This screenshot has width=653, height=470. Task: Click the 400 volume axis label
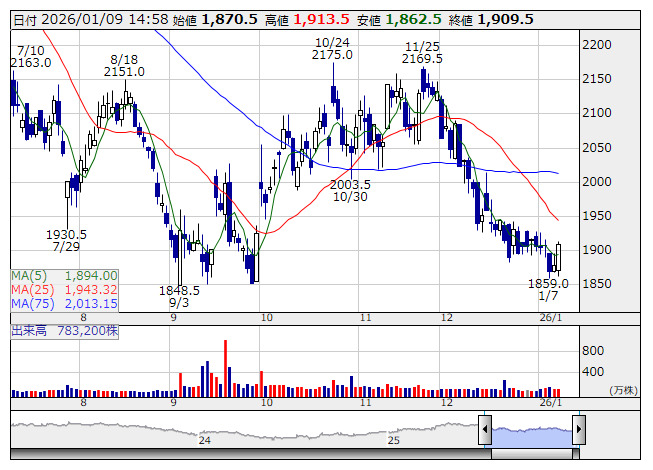coord(593,371)
